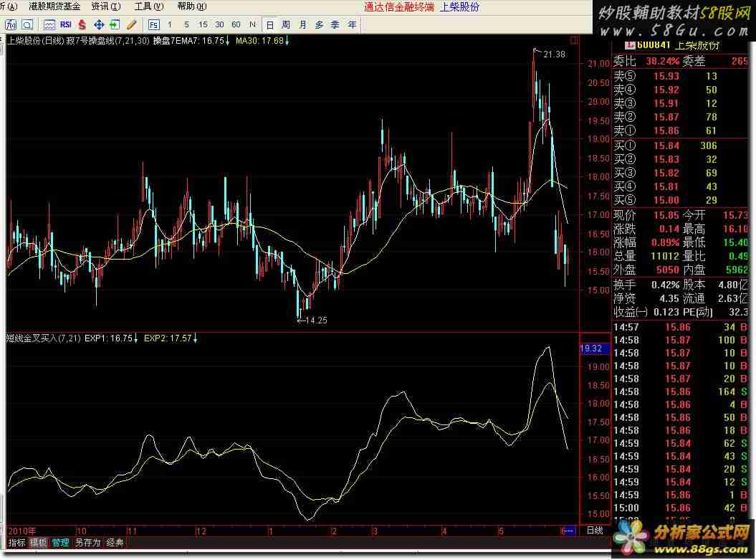Select the pencil drawing tool
The image size is (756, 560).
pos(131,24)
